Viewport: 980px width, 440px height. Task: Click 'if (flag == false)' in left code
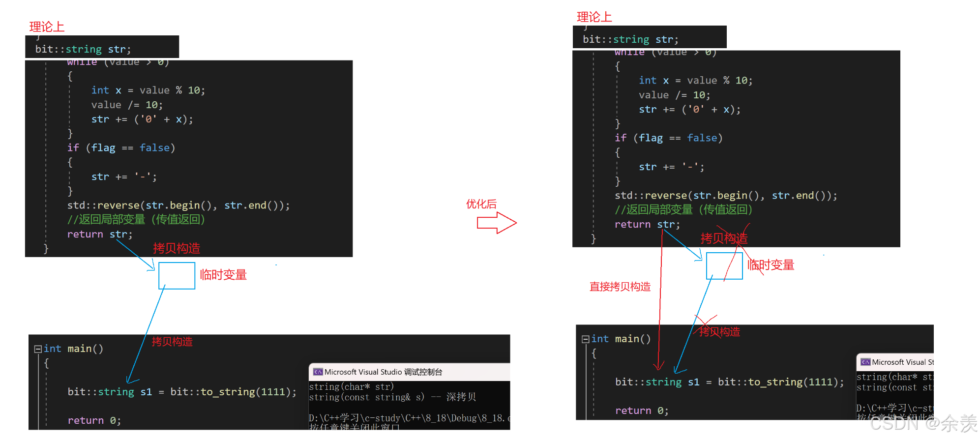[x=121, y=148]
